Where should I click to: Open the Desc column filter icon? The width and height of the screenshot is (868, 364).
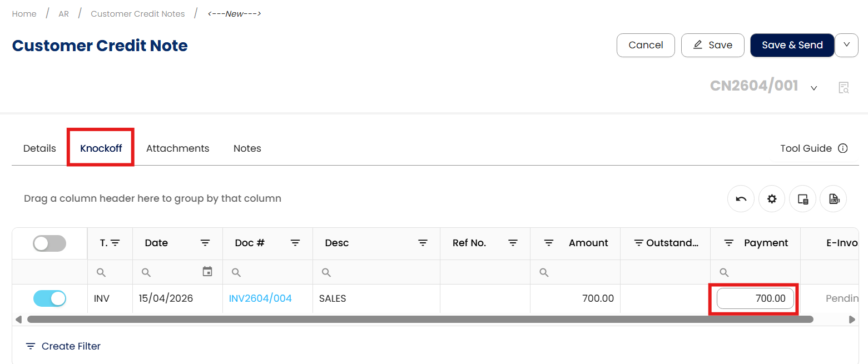click(423, 243)
